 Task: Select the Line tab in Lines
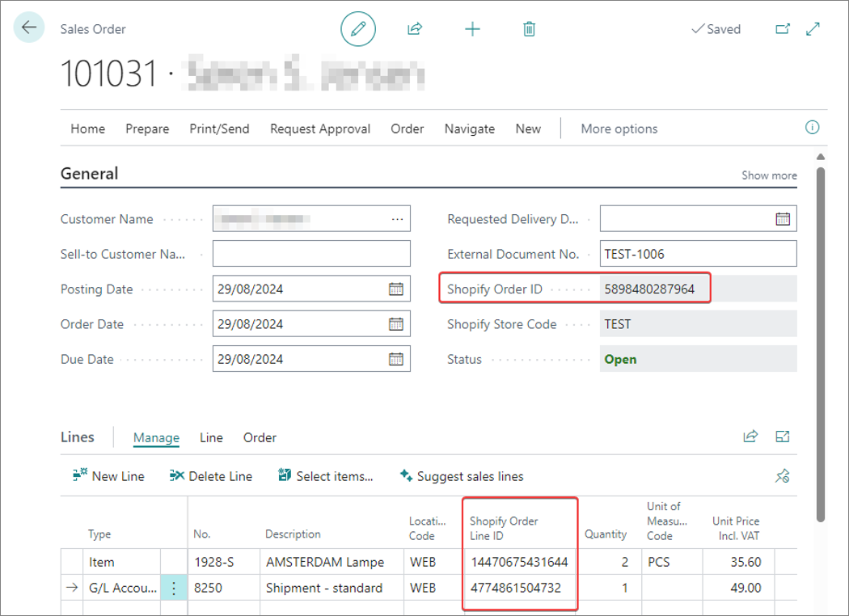tap(211, 437)
